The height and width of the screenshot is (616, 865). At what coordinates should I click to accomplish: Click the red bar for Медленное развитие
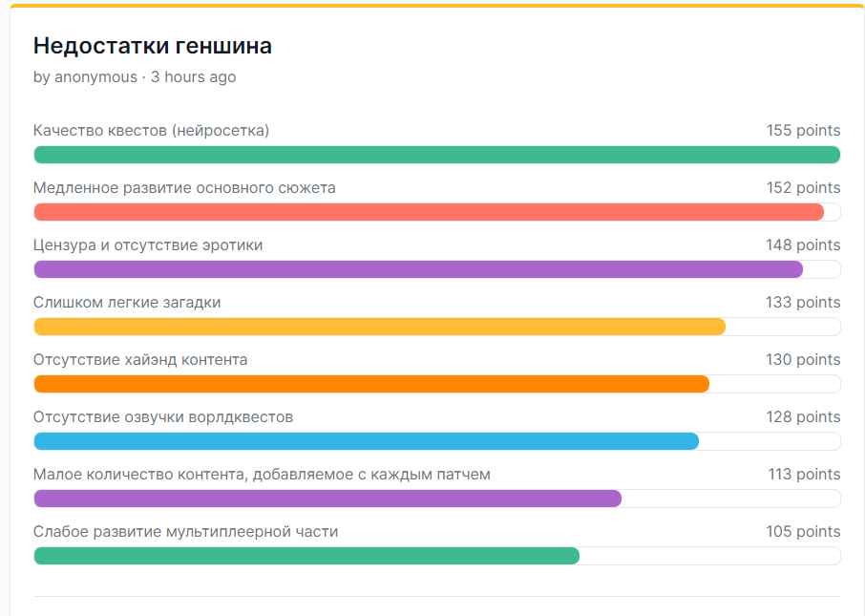tap(429, 212)
